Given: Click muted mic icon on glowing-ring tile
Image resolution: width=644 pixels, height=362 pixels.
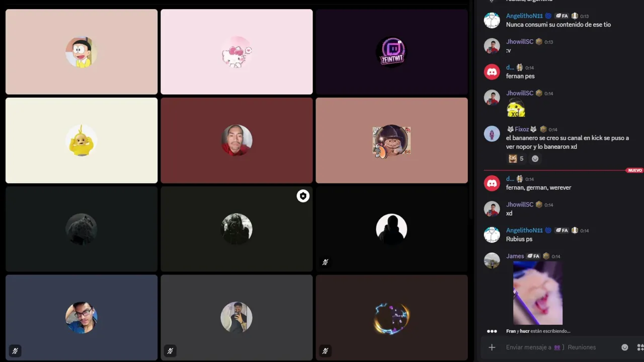Looking at the screenshot, I should click(x=325, y=351).
